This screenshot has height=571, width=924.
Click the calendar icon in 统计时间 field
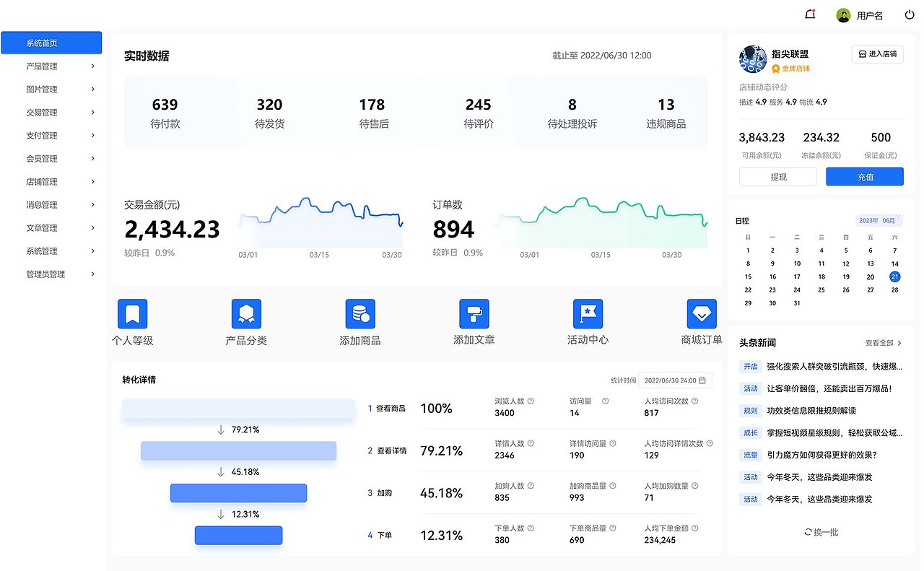(702, 380)
